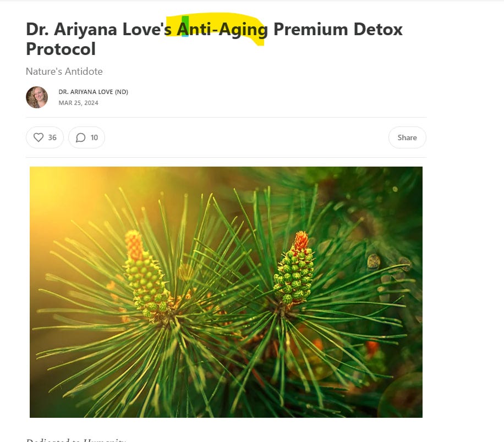Click the green marker on letter A

click(185, 26)
